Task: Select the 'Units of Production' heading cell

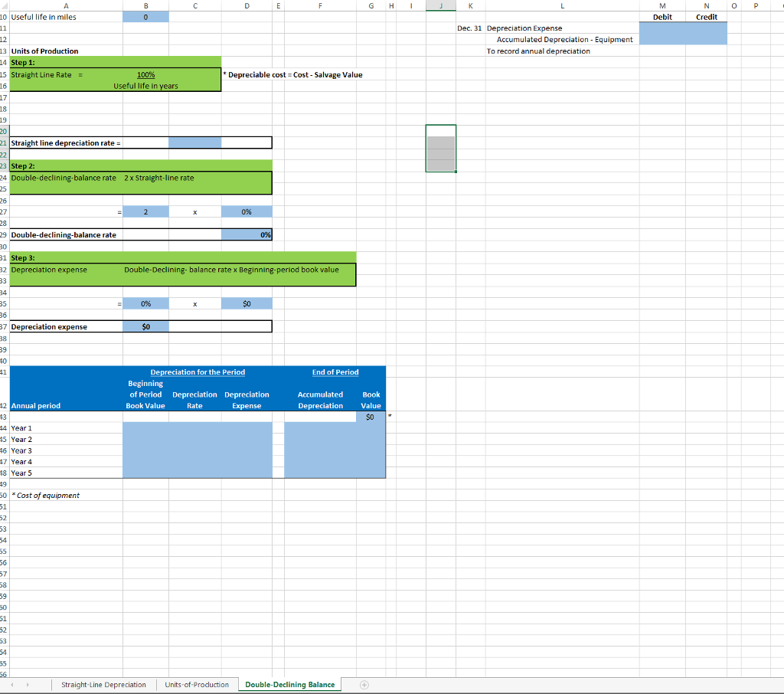Action: click(x=45, y=51)
